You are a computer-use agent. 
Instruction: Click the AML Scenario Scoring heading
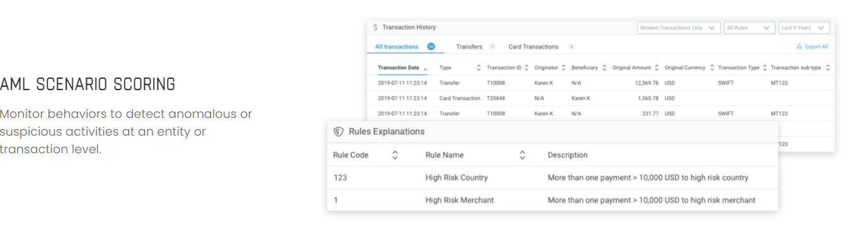88,84
